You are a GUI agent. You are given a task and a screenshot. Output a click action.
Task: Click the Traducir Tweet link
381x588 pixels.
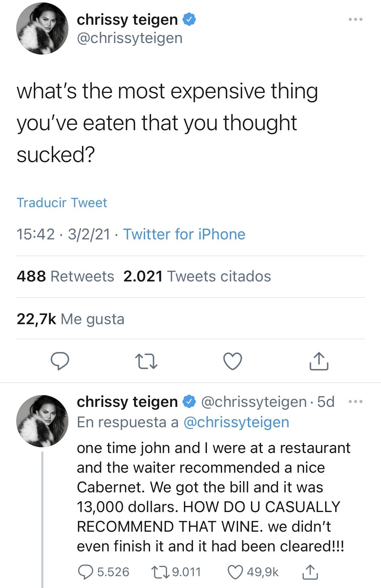tap(62, 203)
